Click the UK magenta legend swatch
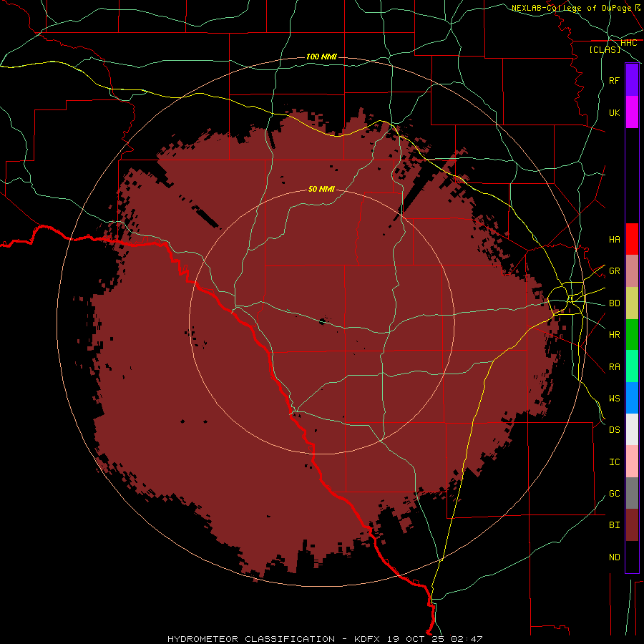Viewport: 644px width, 644px height. [x=632, y=112]
